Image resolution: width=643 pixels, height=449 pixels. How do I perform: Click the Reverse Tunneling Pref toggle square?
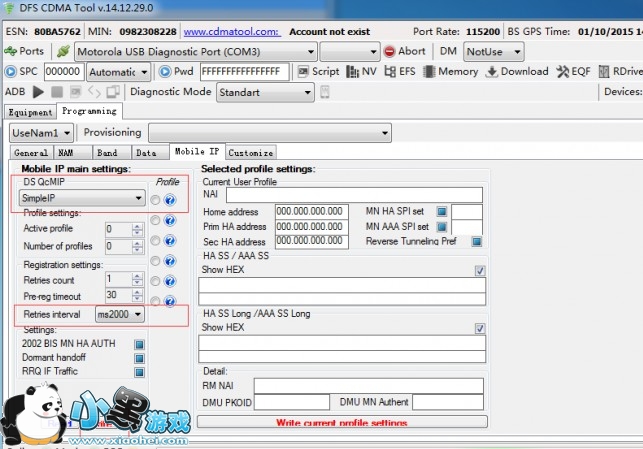click(477, 241)
